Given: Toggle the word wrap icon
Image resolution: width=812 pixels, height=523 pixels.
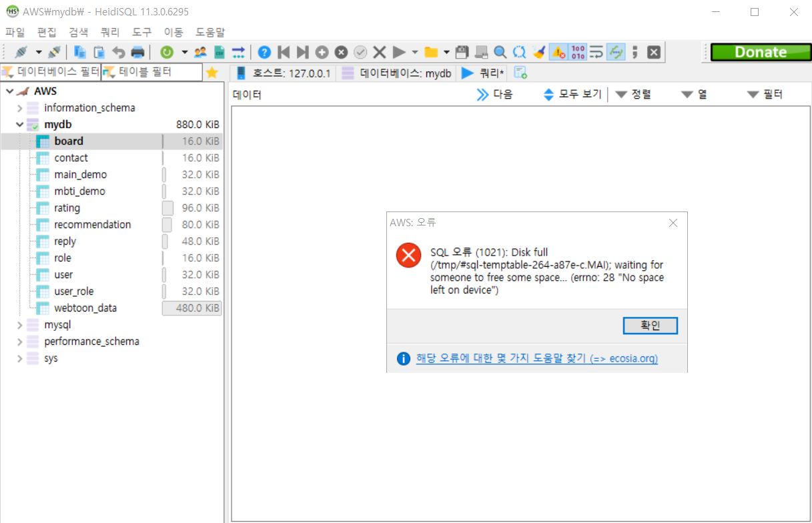Looking at the screenshot, I should tap(596, 52).
